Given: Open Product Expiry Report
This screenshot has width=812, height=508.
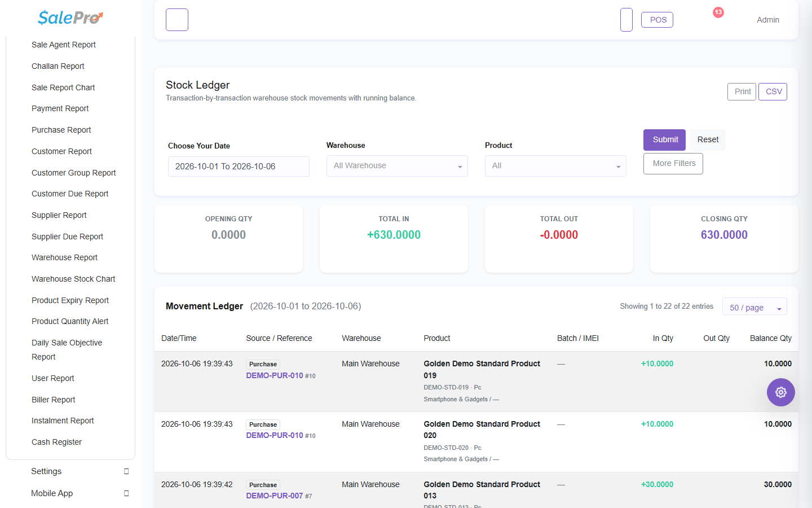Looking at the screenshot, I should [x=70, y=300].
